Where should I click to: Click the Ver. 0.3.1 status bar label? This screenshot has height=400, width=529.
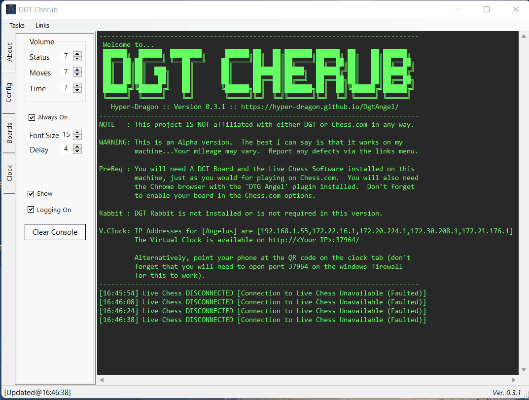(x=506, y=393)
